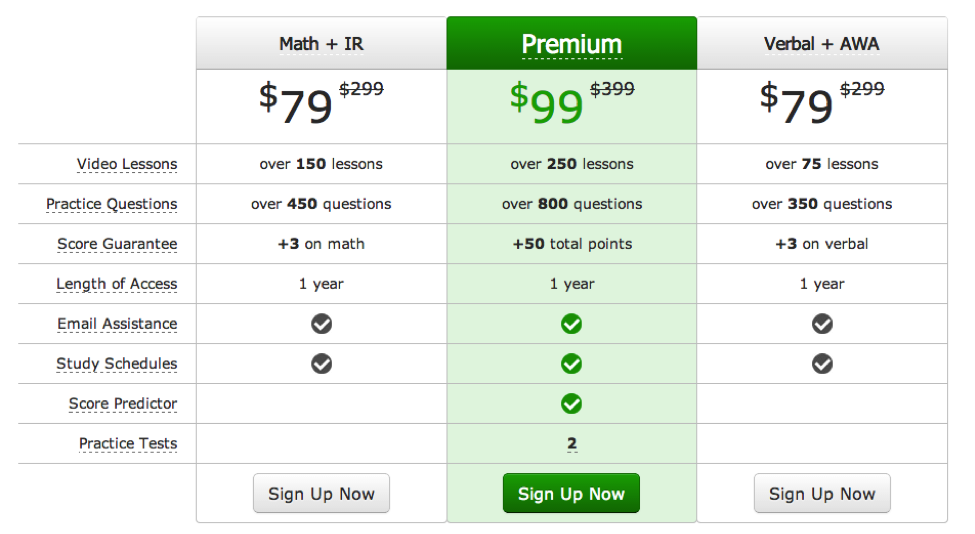
Task: Open the Length of Access link
Action: tap(117, 284)
